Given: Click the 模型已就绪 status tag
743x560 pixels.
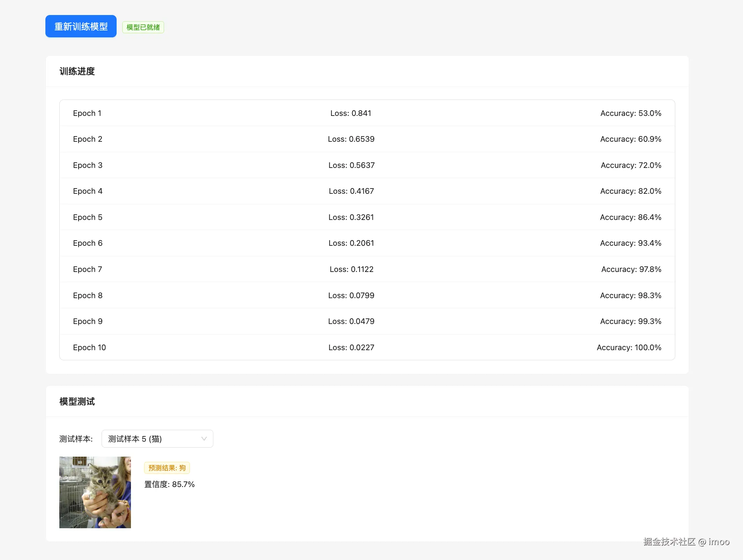Looking at the screenshot, I should point(143,27).
